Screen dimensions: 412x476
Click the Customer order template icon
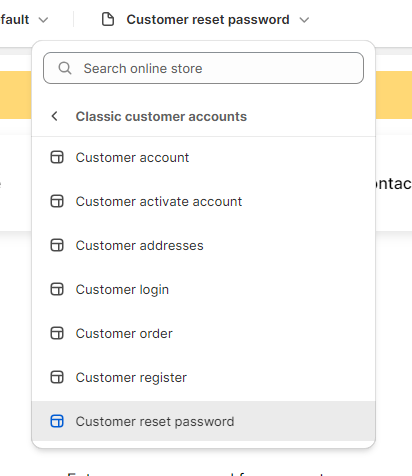[x=57, y=333]
